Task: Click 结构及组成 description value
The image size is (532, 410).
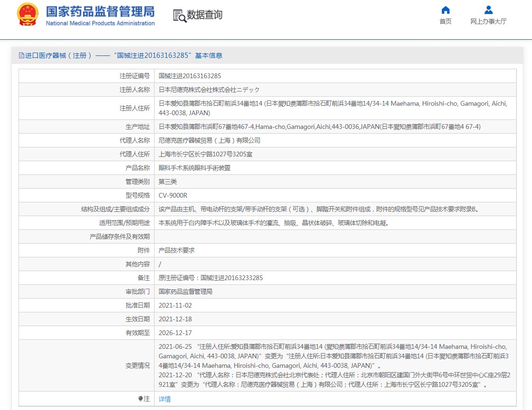Action: coord(319,209)
